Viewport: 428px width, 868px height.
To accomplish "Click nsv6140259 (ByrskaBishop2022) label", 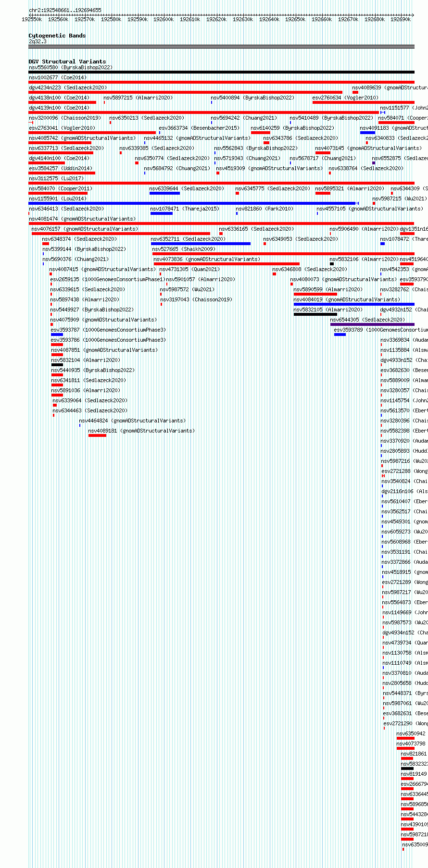I will coord(292,128).
